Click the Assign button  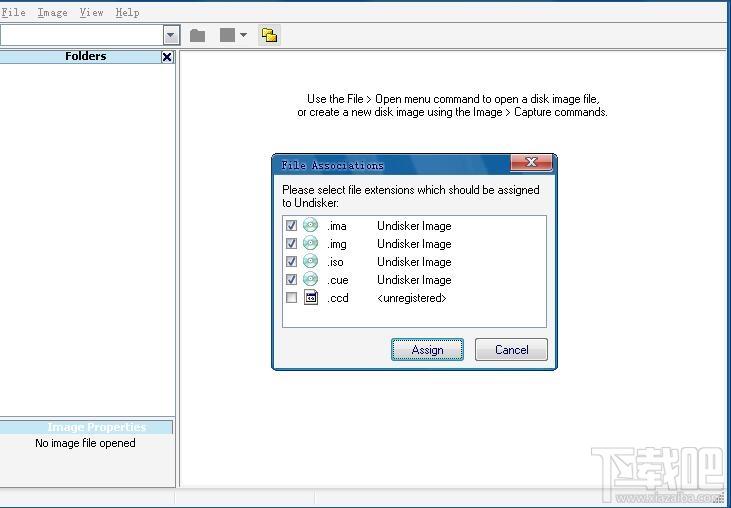click(x=427, y=350)
